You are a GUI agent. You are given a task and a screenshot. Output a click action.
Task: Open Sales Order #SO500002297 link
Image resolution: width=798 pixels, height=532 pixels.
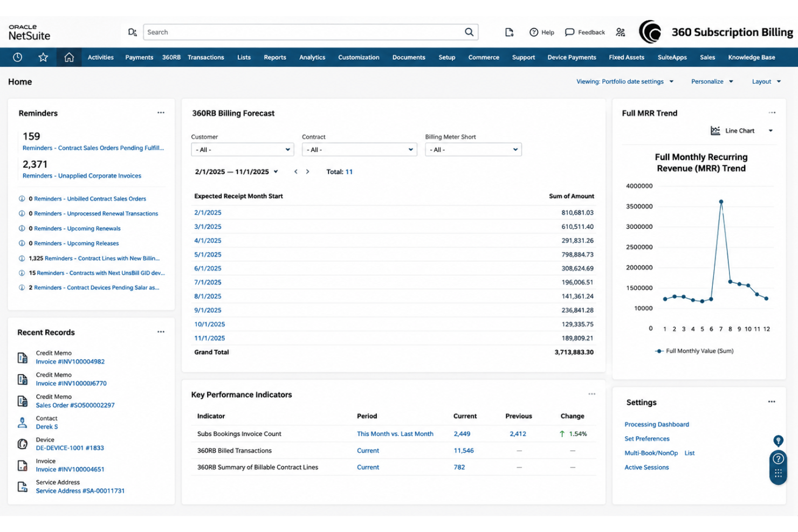pyautogui.click(x=75, y=405)
